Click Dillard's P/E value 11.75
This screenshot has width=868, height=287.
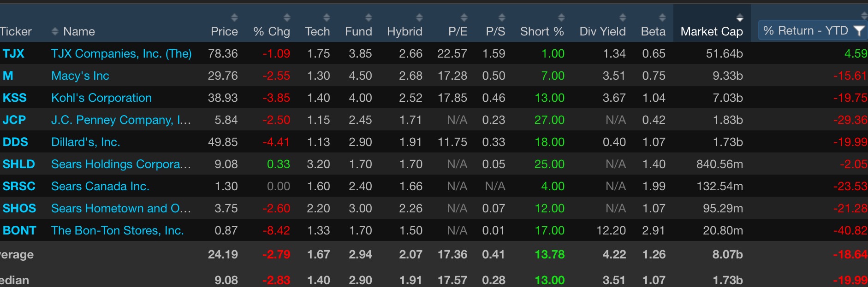(452, 142)
